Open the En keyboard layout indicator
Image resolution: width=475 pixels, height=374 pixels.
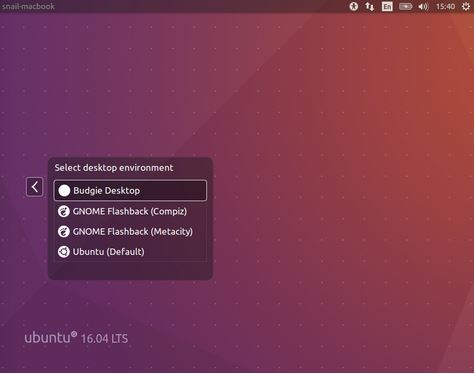387,6
